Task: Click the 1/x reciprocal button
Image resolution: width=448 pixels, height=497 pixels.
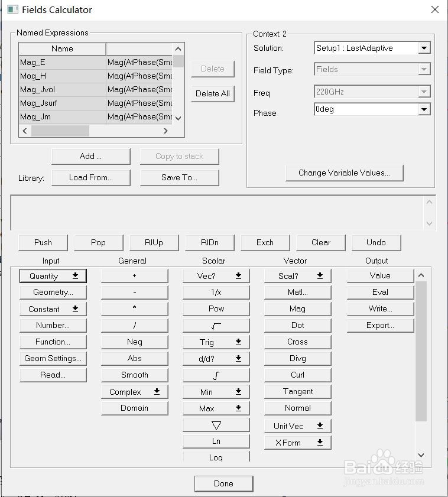Action: pos(216,293)
